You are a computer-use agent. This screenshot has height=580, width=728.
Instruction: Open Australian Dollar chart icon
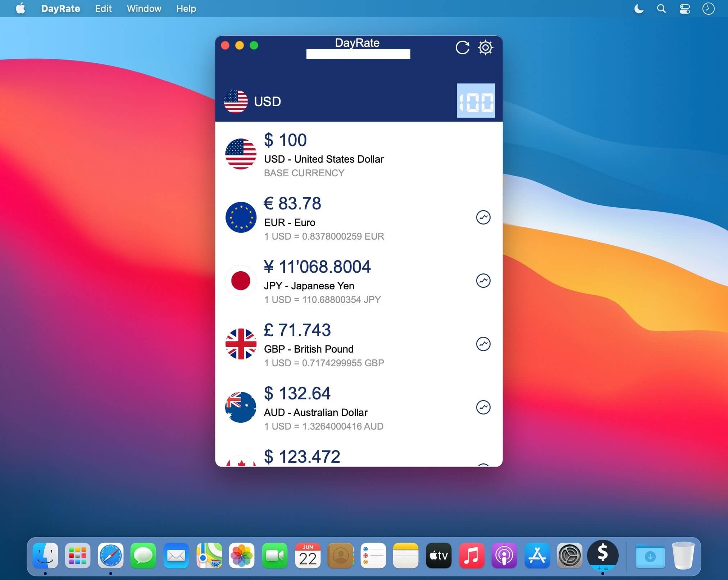pyautogui.click(x=483, y=407)
